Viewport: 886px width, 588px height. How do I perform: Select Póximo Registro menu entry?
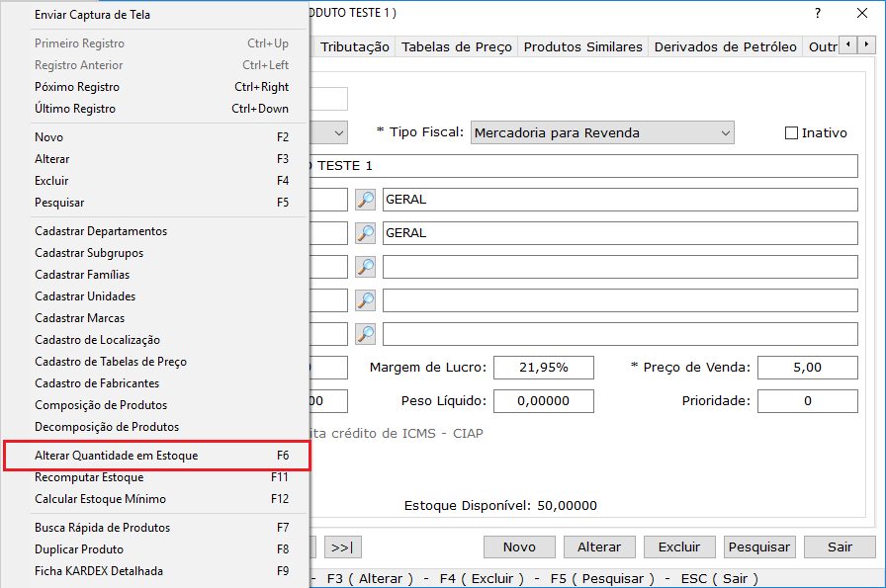[161, 87]
